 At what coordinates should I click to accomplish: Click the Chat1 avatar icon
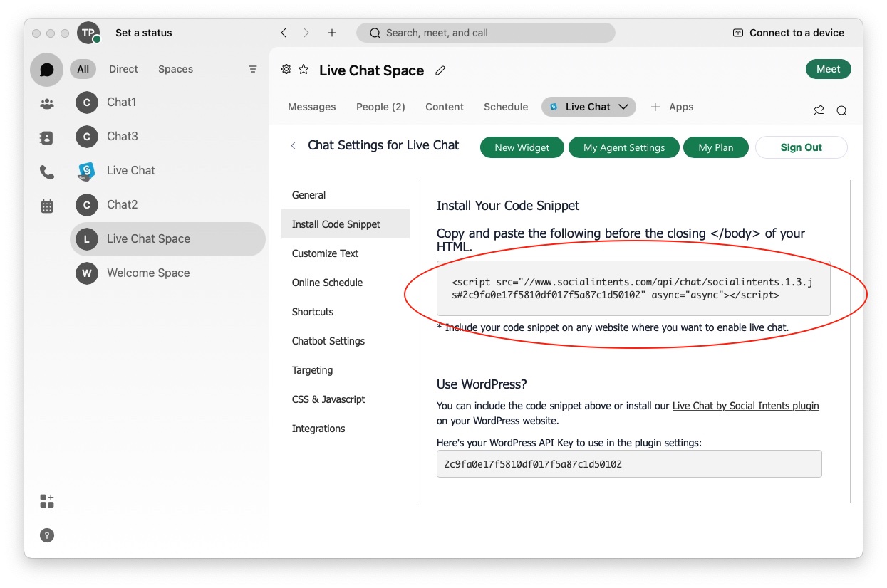coord(86,103)
